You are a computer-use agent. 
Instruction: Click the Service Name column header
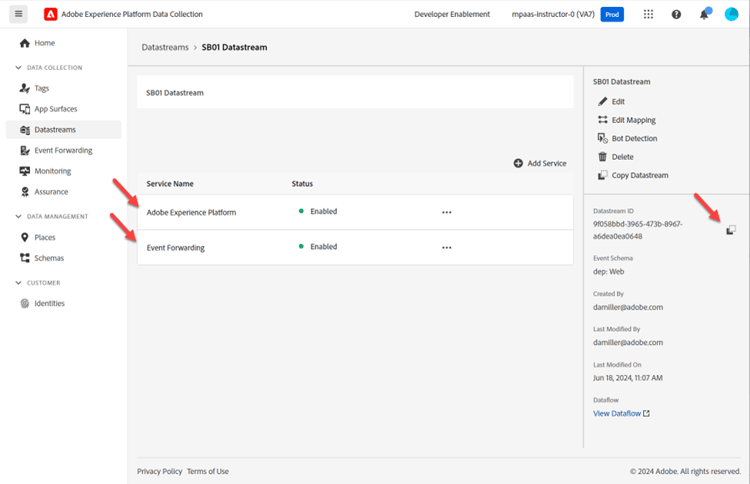pos(170,184)
